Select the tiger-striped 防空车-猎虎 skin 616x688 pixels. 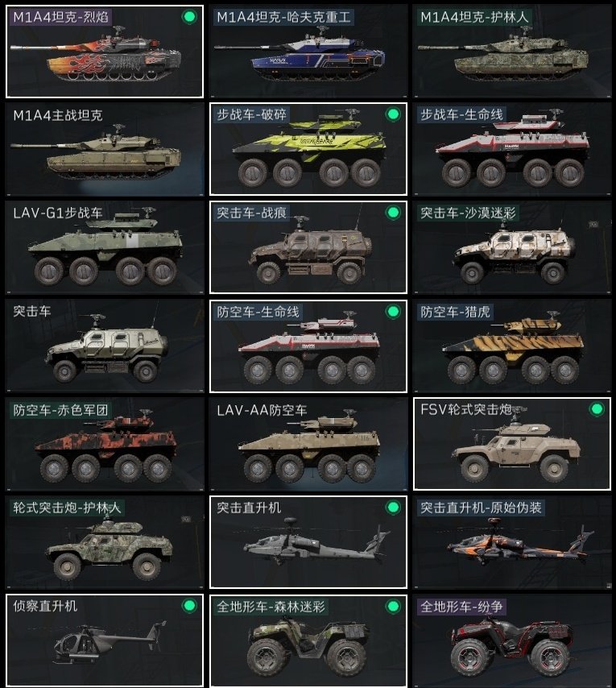tap(511, 346)
